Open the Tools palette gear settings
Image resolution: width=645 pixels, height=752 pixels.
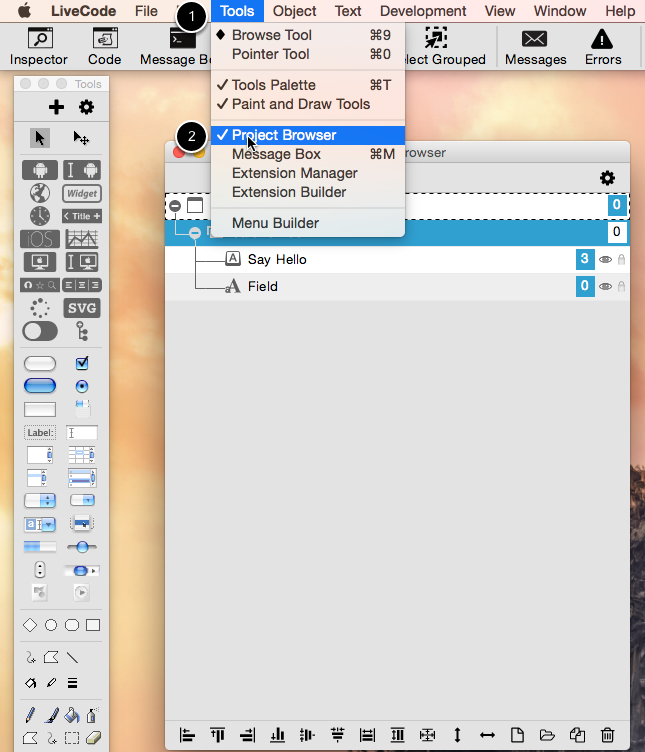(x=86, y=107)
